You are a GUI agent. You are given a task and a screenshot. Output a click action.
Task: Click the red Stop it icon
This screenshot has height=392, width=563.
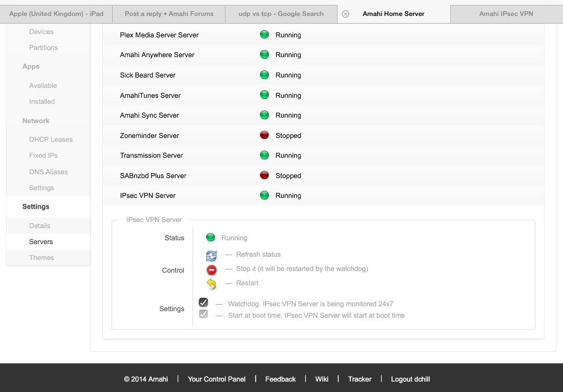click(x=212, y=269)
